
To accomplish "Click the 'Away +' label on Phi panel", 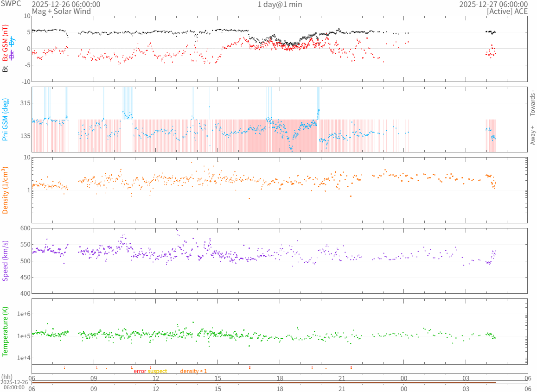I will tap(532, 135).
